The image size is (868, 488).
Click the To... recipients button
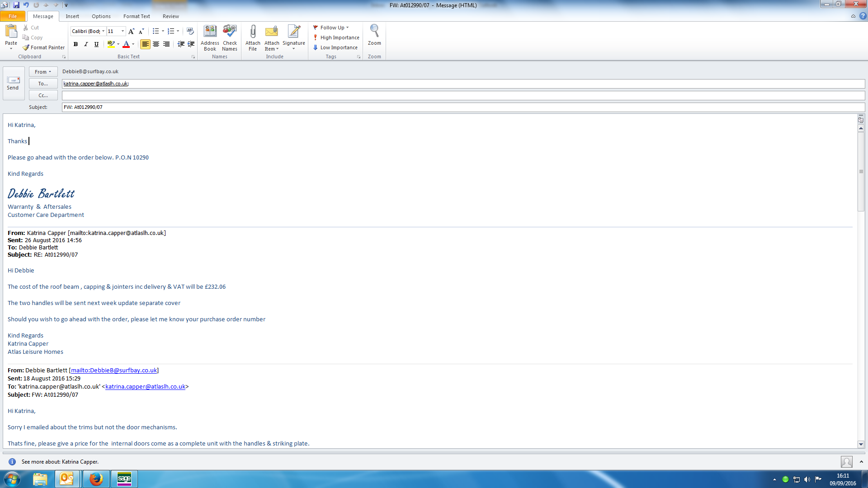point(43,84)
